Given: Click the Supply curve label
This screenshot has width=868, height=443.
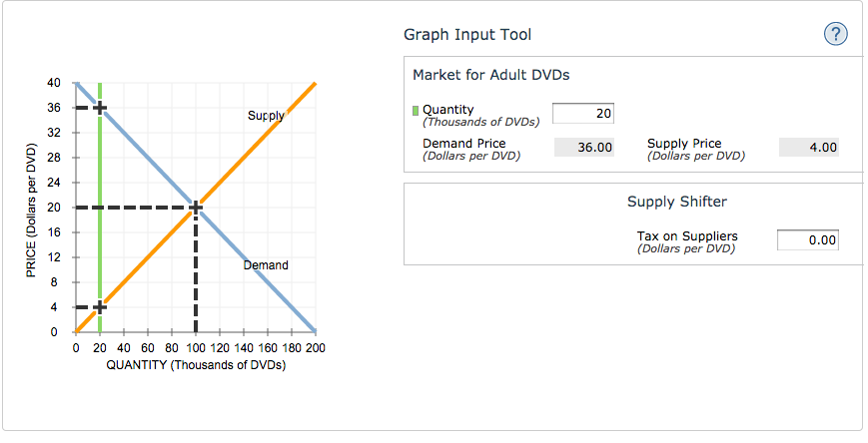Looking at the screenshot, I should [266, 116].
